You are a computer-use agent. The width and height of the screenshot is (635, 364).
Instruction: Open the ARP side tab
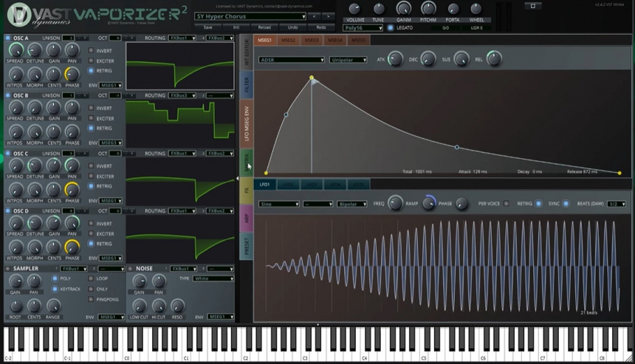coord(246,219)
